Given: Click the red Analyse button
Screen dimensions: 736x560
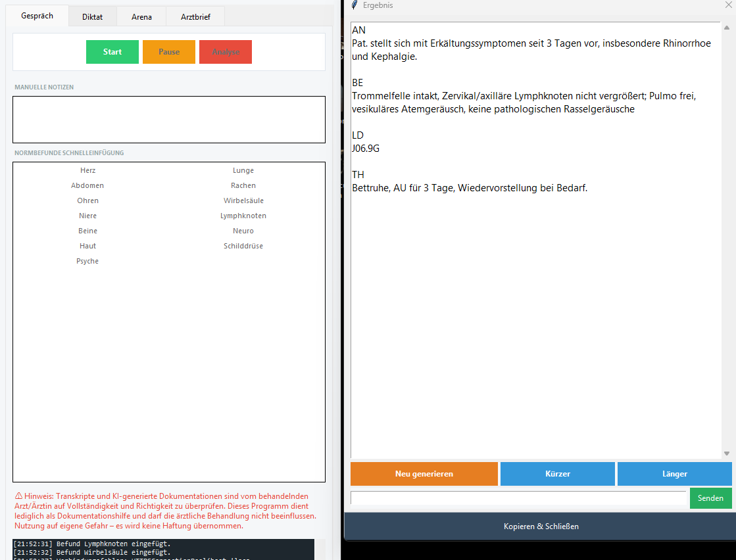Looking at the screenshot, I should pos(225,52).
